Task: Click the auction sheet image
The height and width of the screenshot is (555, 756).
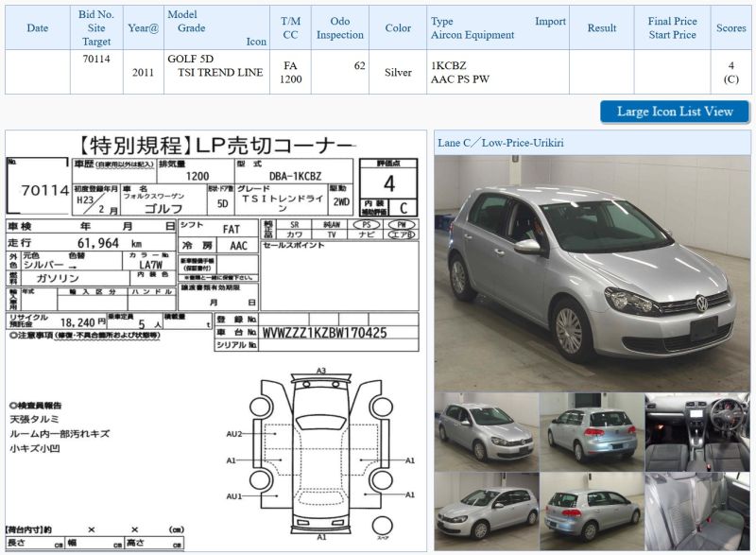Action: click(x=215, y=340)
